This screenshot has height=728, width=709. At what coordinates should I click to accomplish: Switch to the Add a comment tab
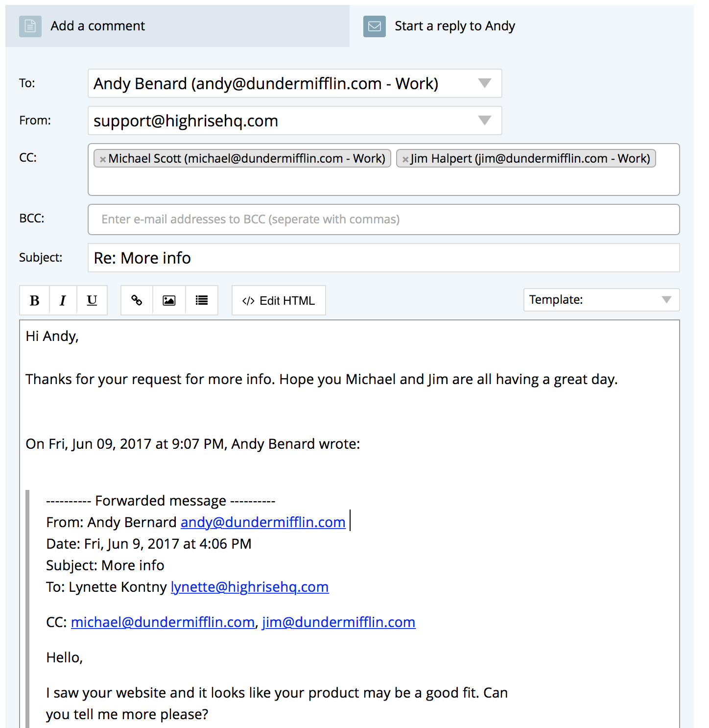pos(178,26)
